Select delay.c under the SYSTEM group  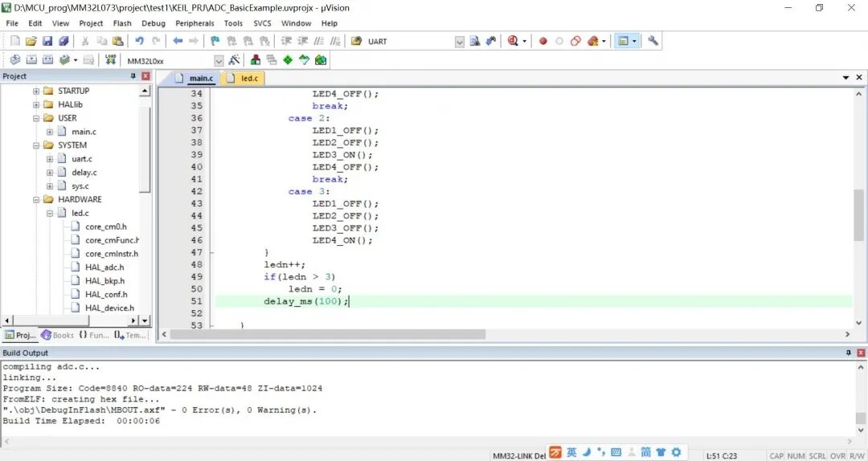[x=84, y=173]
